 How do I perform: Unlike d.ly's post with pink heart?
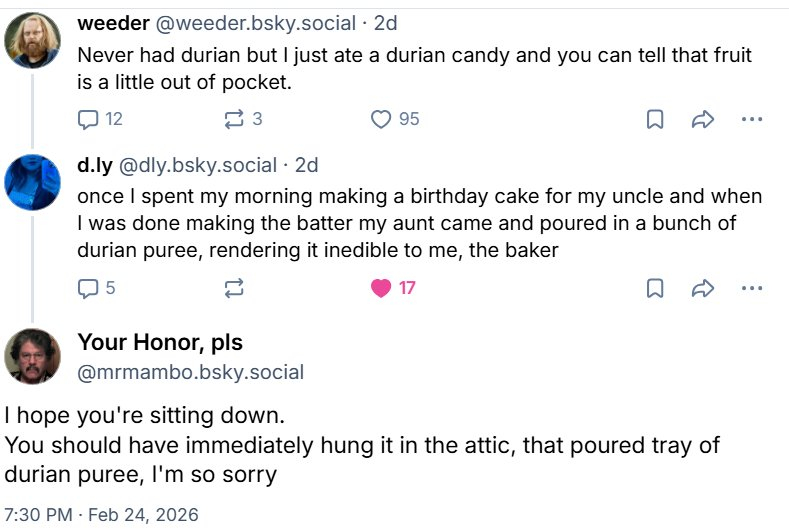pyautogui.click(x=381, y=288)
